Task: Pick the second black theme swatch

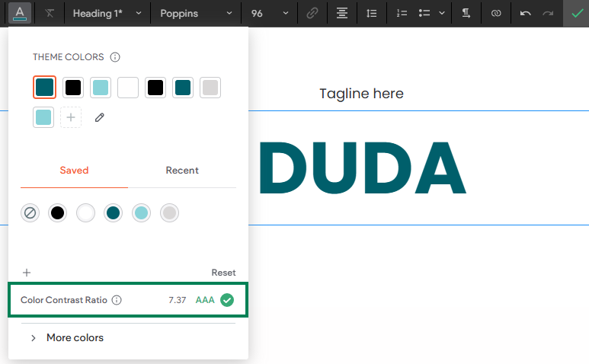Action: 155,88
